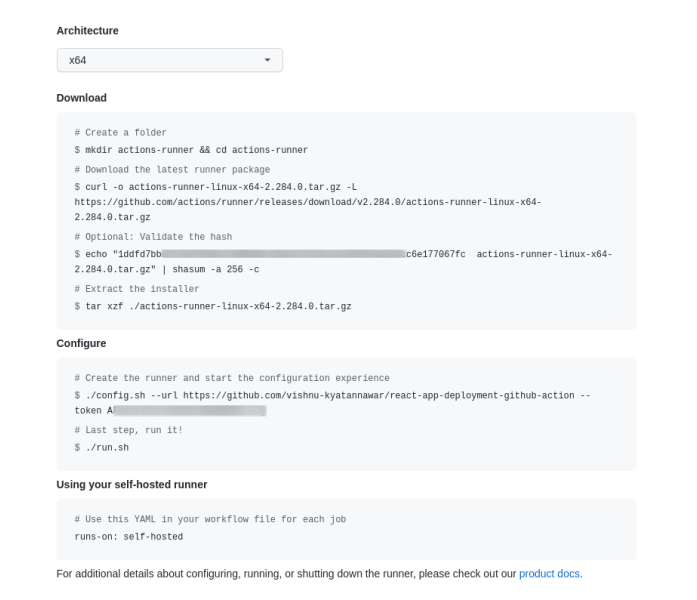Click the "Create a folder" comment line

120,133
